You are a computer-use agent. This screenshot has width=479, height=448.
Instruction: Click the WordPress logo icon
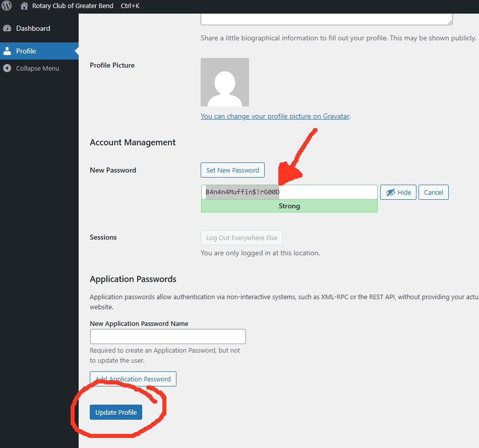point(7,6)
